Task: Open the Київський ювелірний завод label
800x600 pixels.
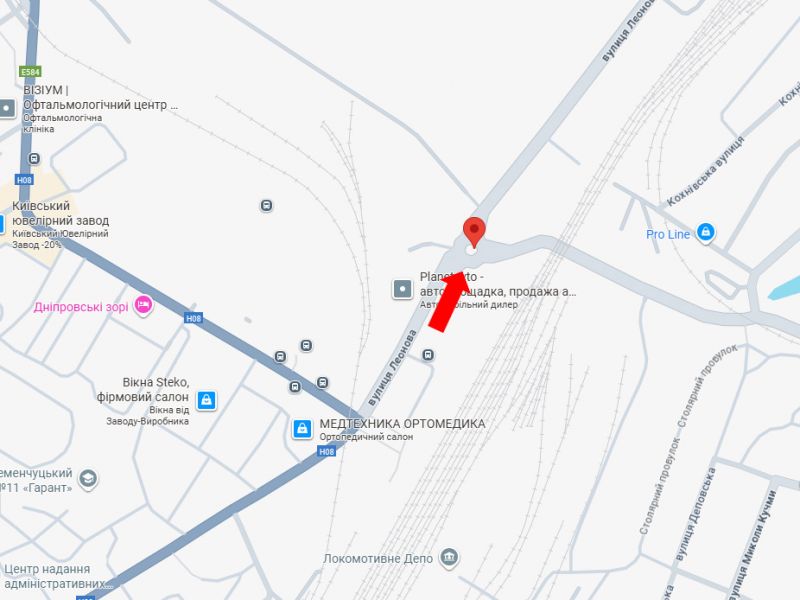Action: [61, 213]
